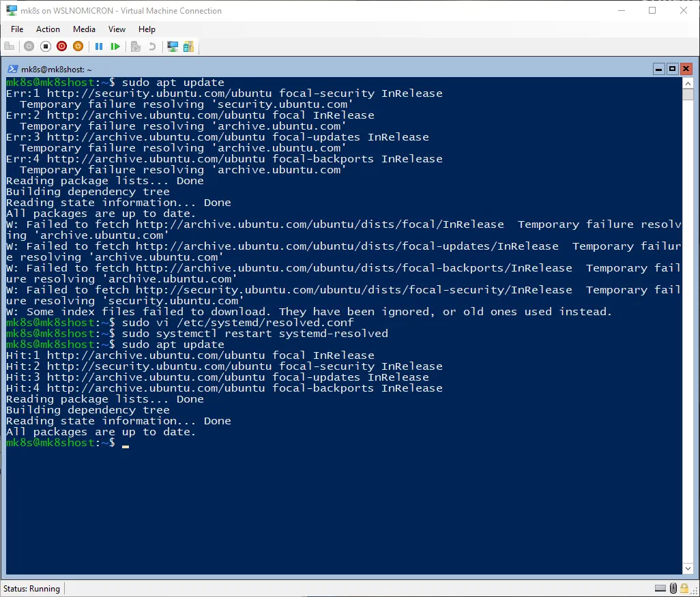Maximize the inner mk8s terminal window
This screenshot has height=597, width=700.
[672, 69]
